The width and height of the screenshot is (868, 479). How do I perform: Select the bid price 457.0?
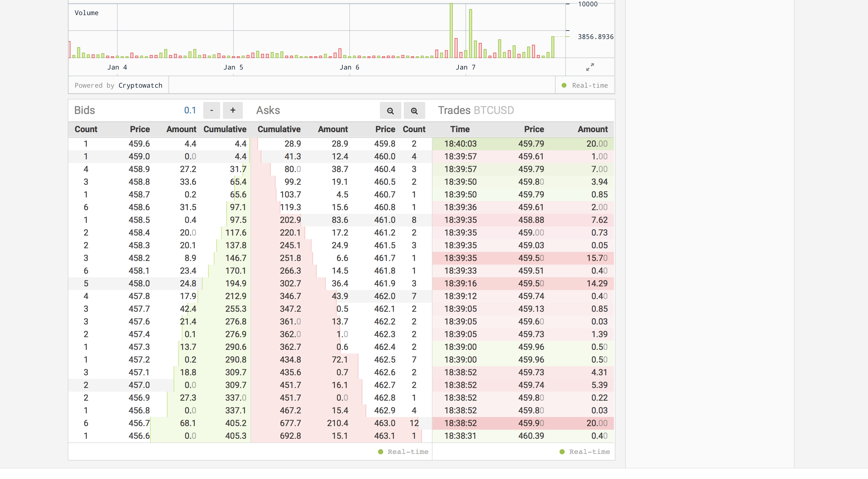[139, 385]
